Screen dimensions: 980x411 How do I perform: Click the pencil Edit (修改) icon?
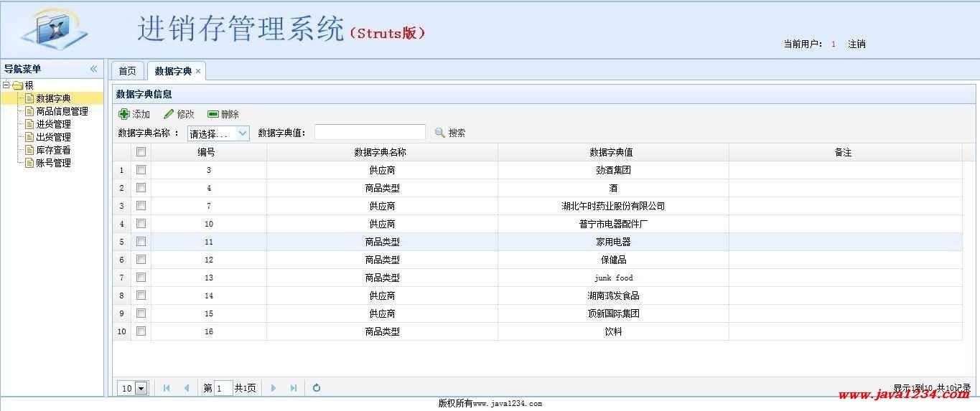pyautogui.click(x=169, y=114)
